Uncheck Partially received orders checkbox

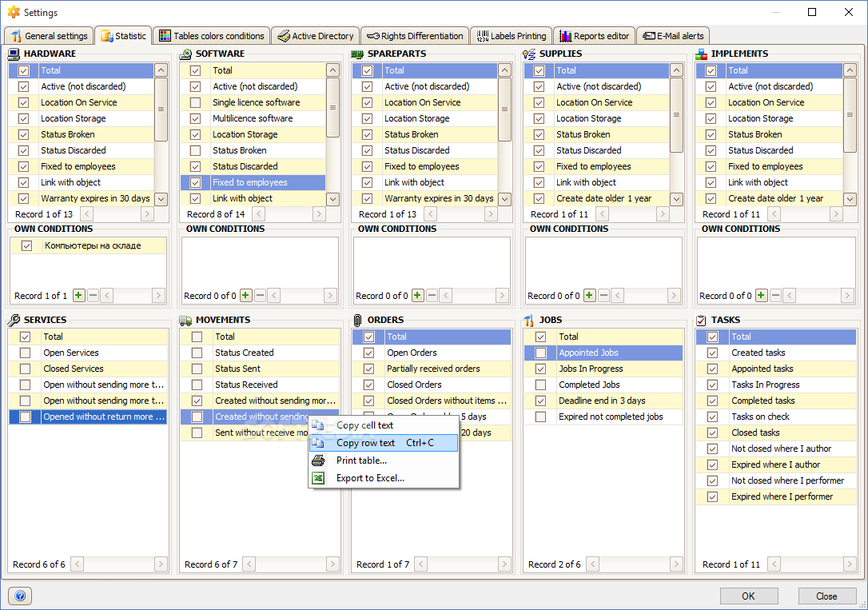pyautogui.click(x=368, y=369)
